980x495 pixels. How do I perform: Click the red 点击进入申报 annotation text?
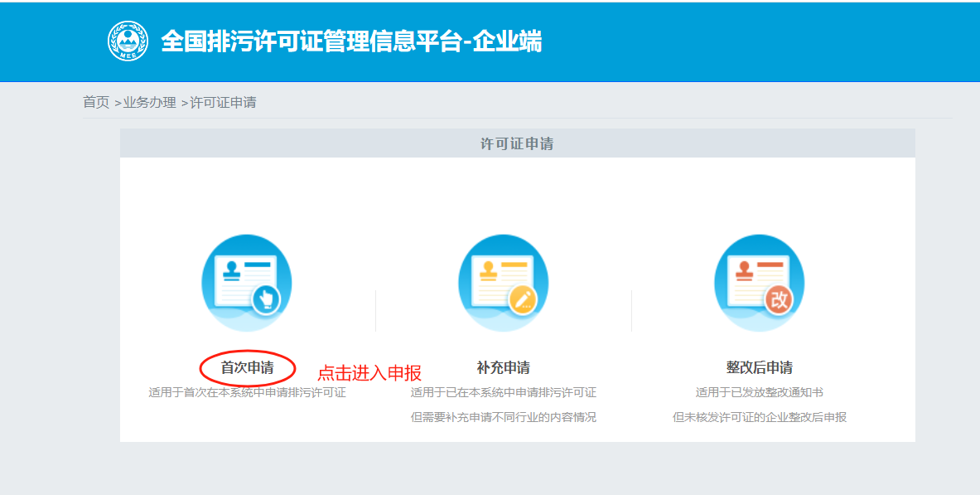pyautogui.click(x=369, y=373)
